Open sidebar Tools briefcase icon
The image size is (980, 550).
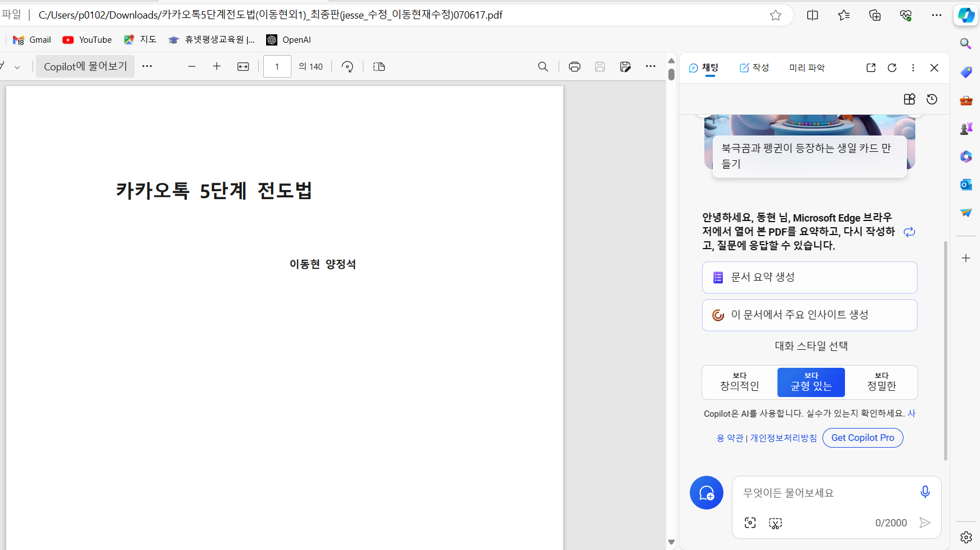click(966, 100)
